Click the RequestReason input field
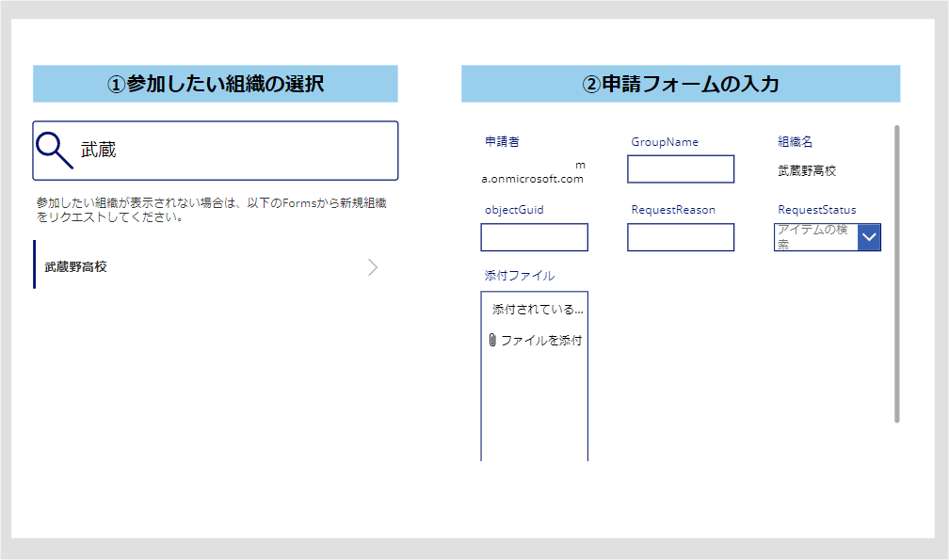 681,237
